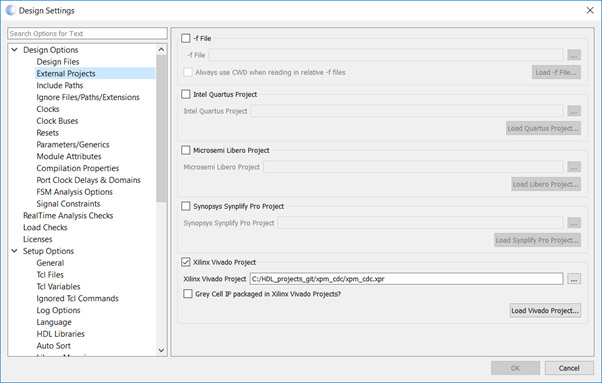Select Ignored Tcl Commands in the tree

coord(78,298)
